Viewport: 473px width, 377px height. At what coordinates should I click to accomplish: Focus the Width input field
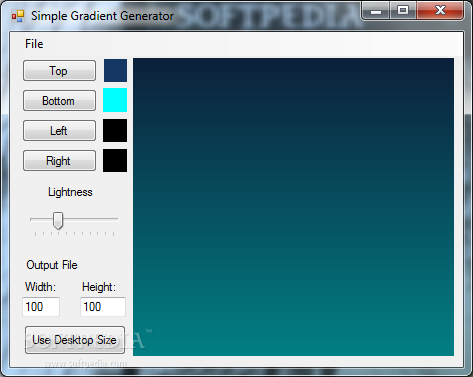41,307
